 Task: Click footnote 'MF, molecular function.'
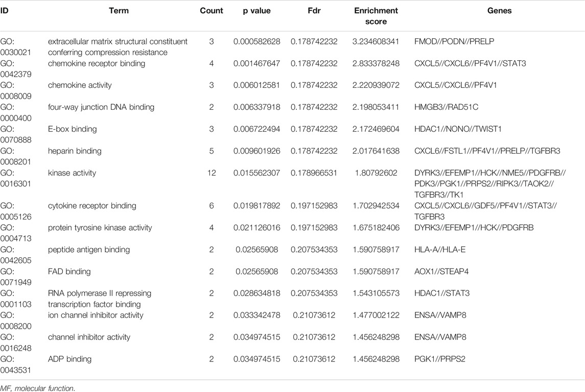coord(37,388)
